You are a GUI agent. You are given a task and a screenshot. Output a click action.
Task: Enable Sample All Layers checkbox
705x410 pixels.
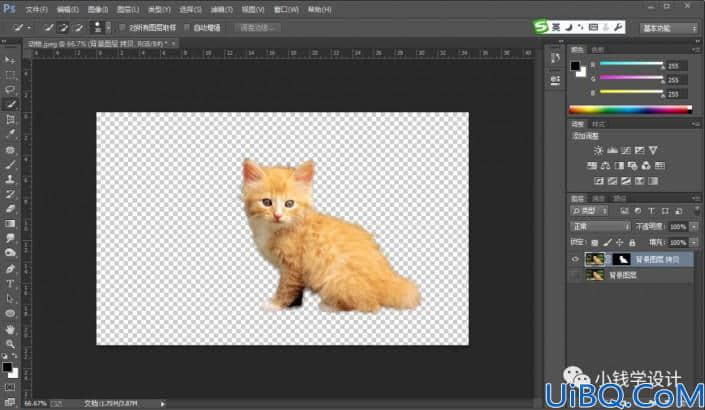click(x=122, y=28)
